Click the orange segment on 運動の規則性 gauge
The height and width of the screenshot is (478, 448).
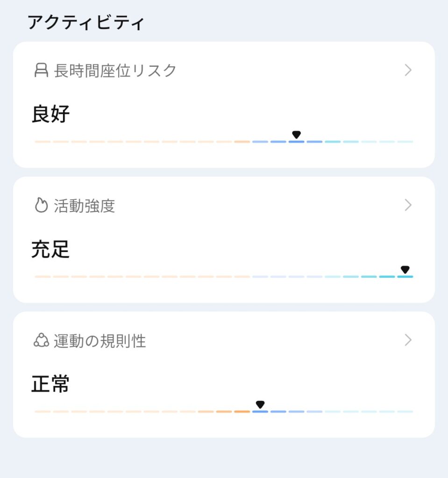click(x=224, y=412)
